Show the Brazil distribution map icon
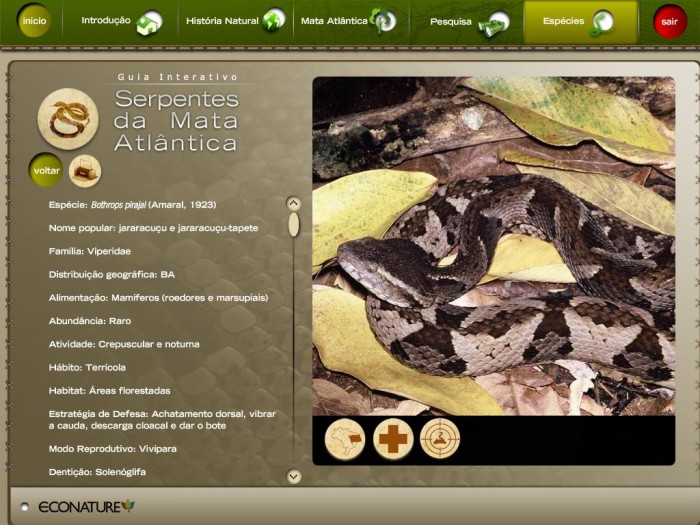Screen dimensions: 700x525 345,439
